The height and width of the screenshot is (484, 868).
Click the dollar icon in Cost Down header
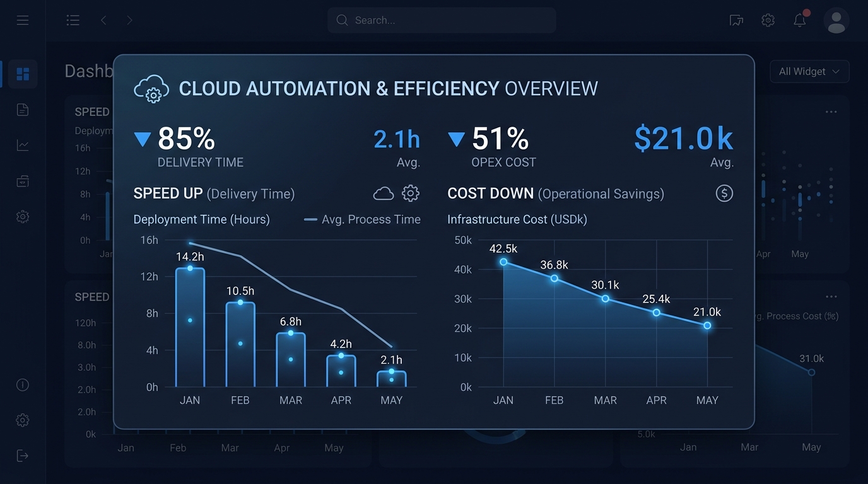pos(724,193)
